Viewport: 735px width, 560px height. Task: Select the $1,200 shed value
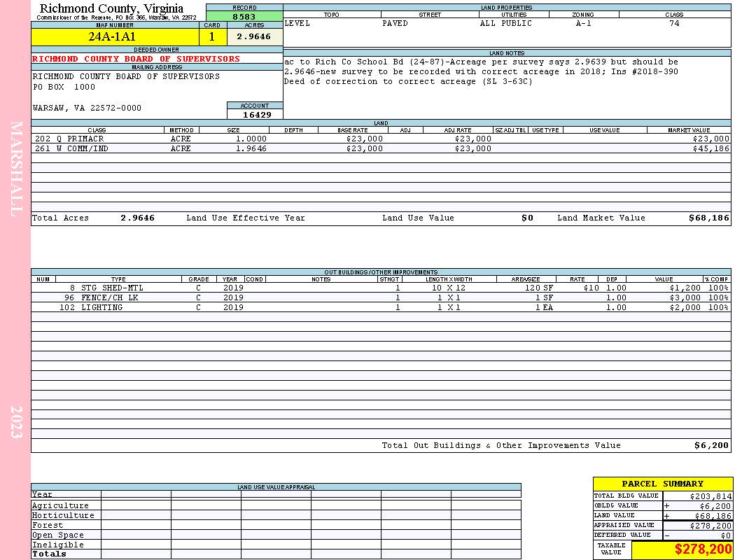(685, 288)
